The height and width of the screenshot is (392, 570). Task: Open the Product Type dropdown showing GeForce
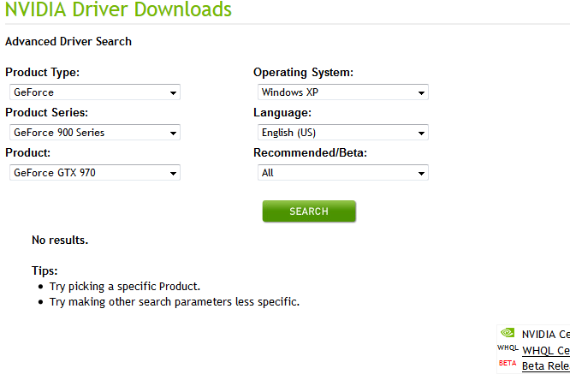pos(95,92)
